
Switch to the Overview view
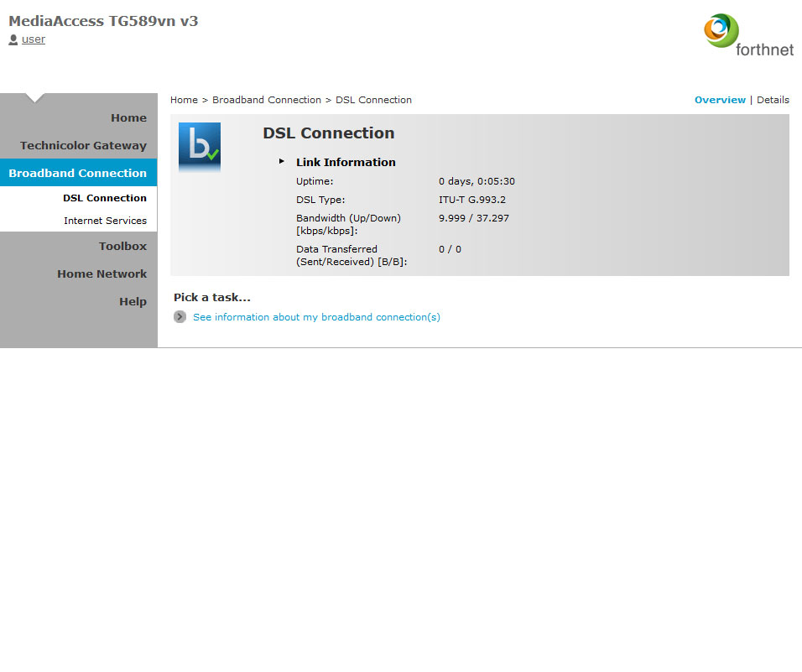720,100
